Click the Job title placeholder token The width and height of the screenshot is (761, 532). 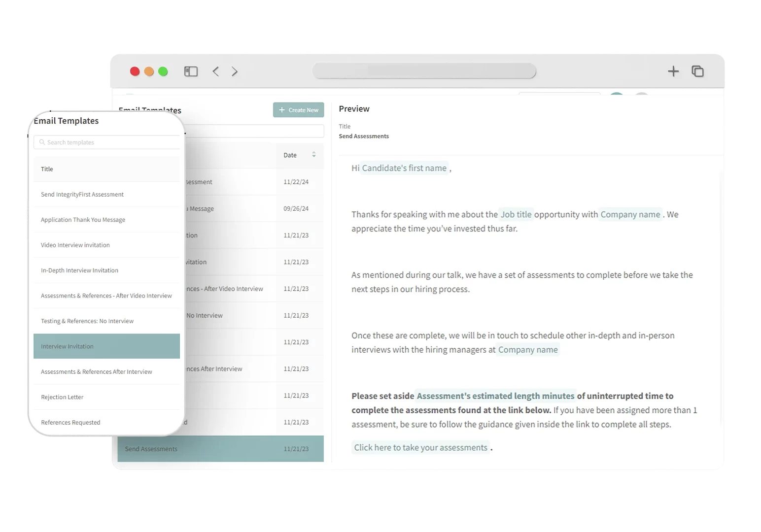[516, 214]
